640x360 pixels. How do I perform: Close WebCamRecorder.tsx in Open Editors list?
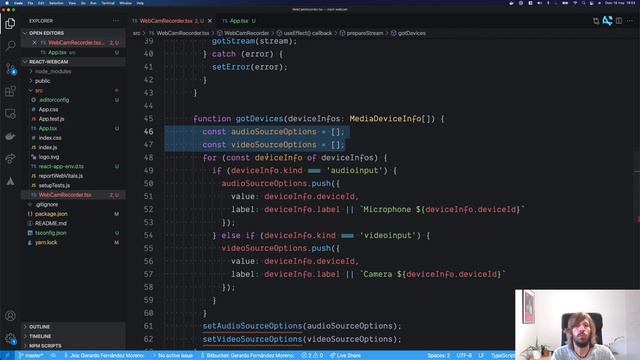pyautogui.click(x=34, y=42)
